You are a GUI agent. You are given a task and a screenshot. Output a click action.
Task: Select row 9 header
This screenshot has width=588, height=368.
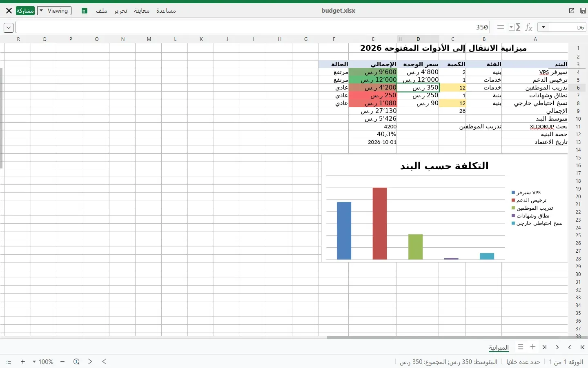[578, 111]
